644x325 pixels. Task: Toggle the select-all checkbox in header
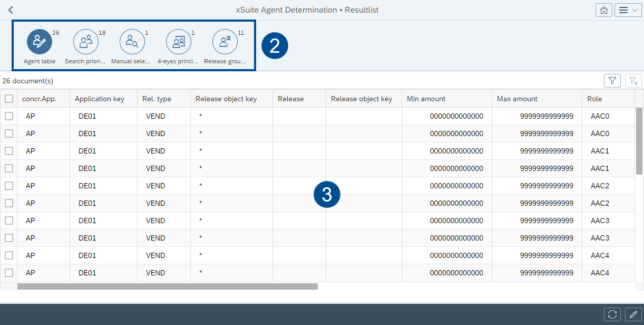9,99
